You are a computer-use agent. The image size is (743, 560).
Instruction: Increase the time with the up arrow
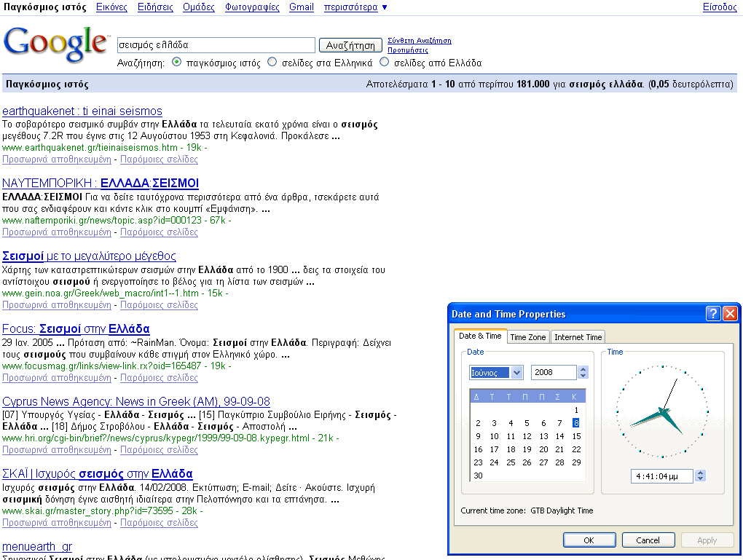(700, 473)
